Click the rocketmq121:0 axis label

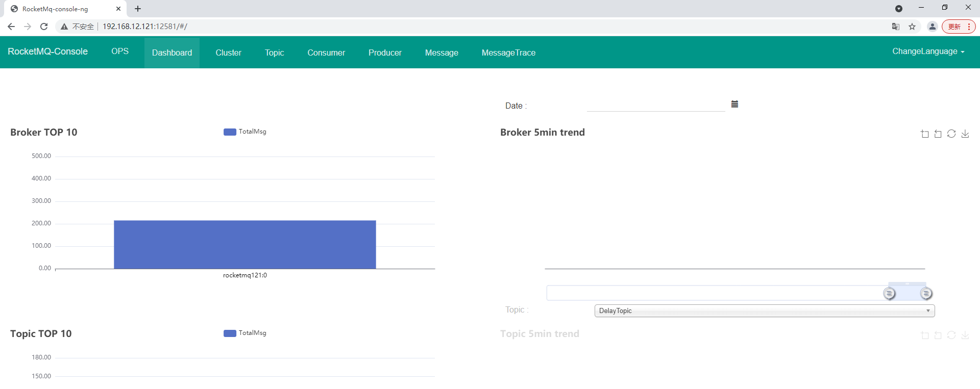245,275
